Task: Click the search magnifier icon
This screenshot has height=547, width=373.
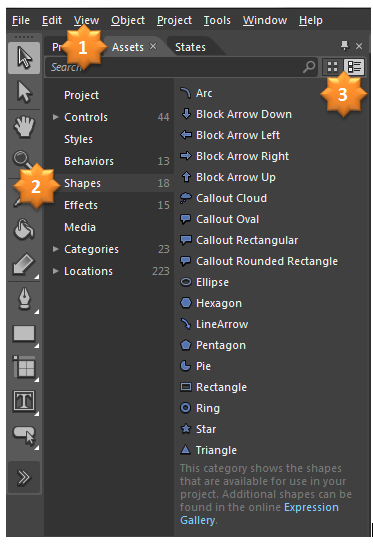Action: pos(309,67)
